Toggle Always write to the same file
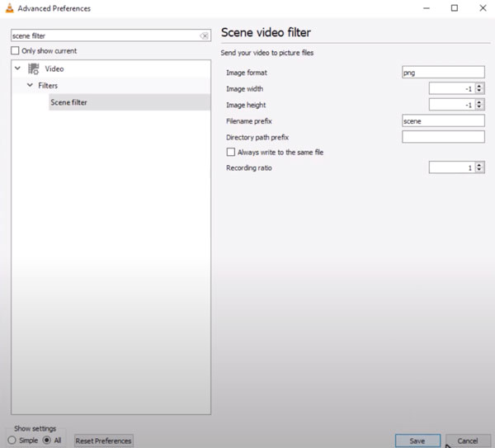This screenshot has height=448, width=495. (x=231, y=152)
